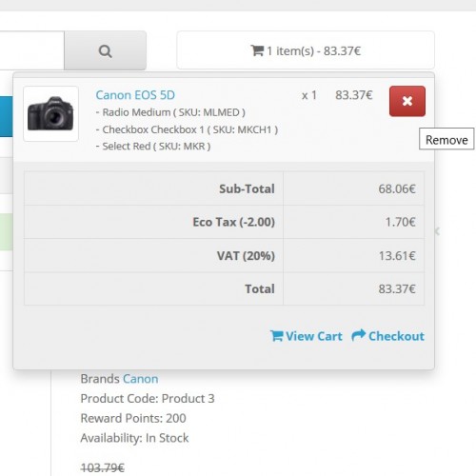476x476 pixels.
Task: Click the Sub-Total label cell
Action: pyautogui.click(x=153, y=188)
